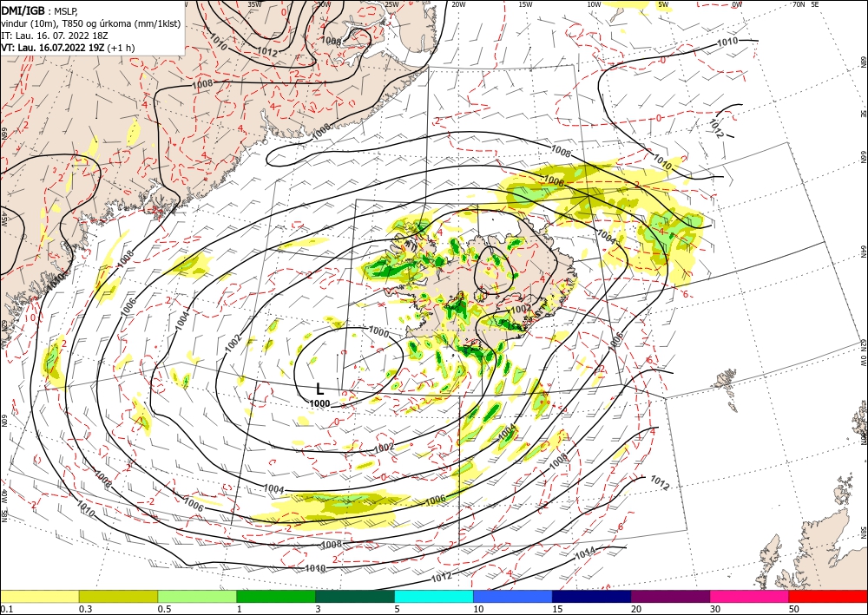Click the "70N" latitude label
This screenshot has width=868, height=615.
point(799,3)
